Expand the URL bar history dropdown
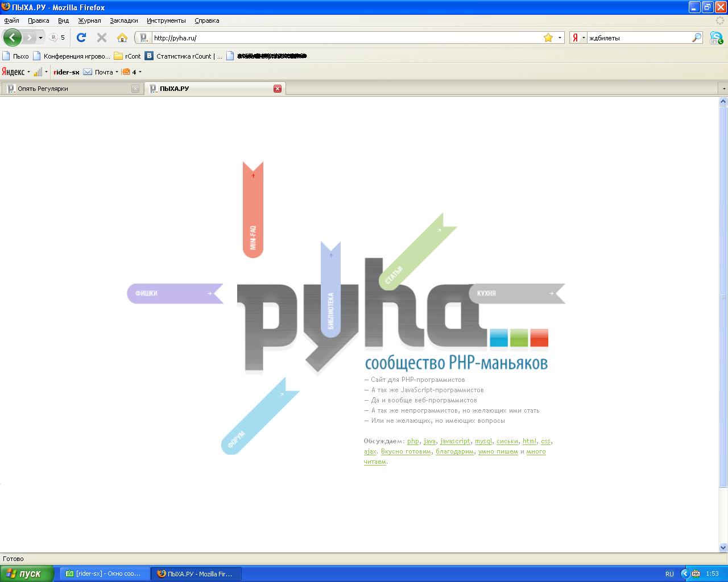This screenshot has height=582, width=728. pyautogui.click(x=560, y=38)
